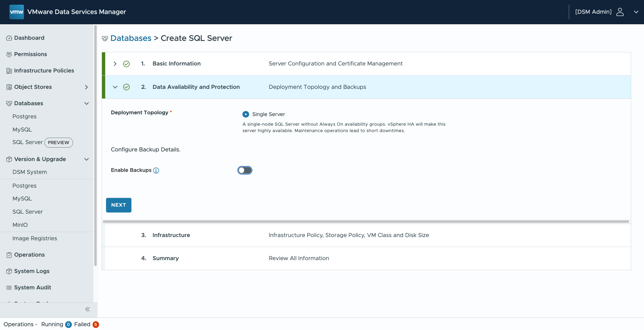The height and width of the screenshot is (330, 644).
Task: Expand the Basic Information step
Action: [x=115, y=64]
